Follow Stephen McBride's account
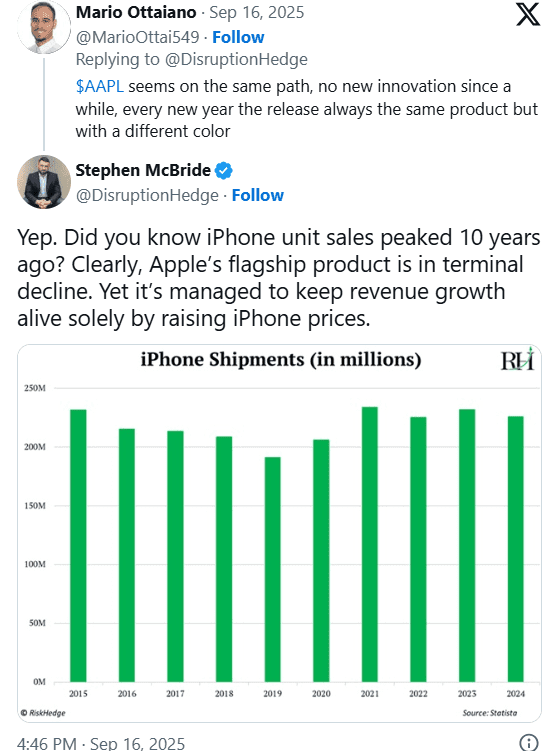 258,195
